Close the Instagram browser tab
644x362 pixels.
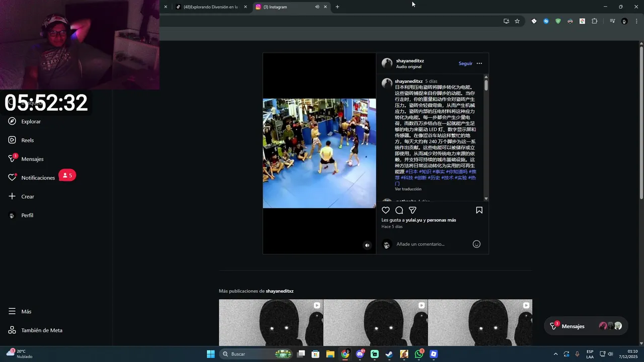(325, 7)
